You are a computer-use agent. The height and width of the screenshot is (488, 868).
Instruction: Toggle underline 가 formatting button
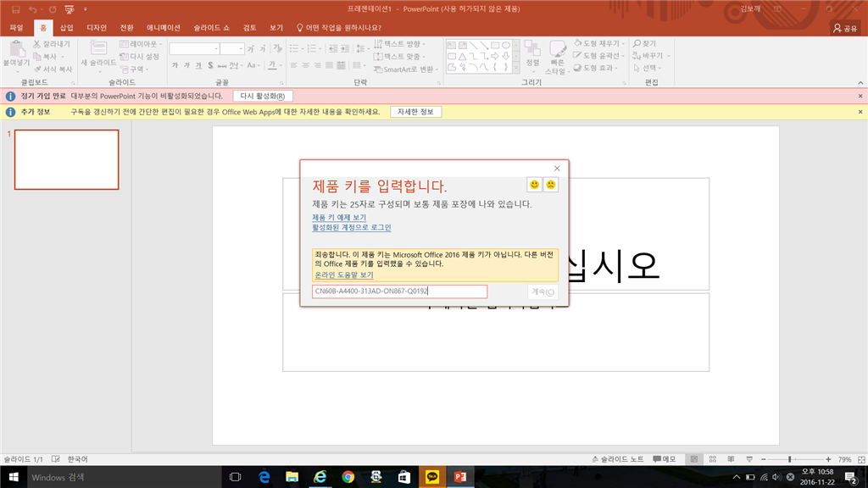click(198, 65)
